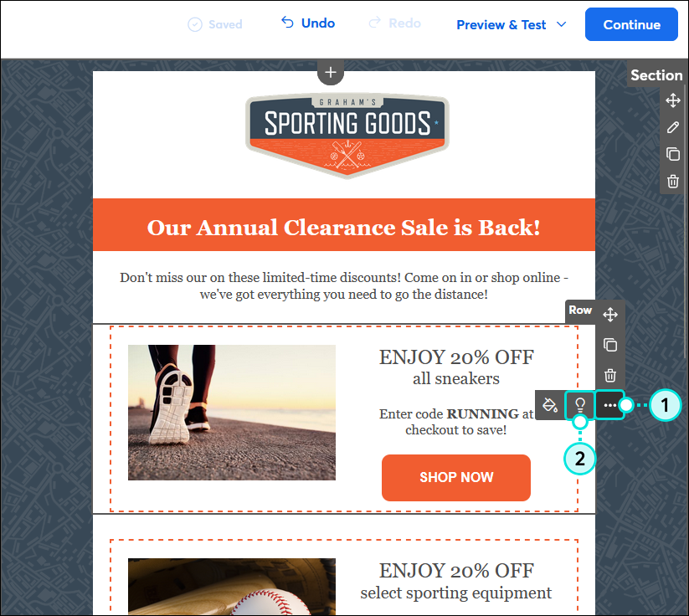Open the paint bucket background color tool
Viewport: 689px width, 616px height.
point(550,404)
